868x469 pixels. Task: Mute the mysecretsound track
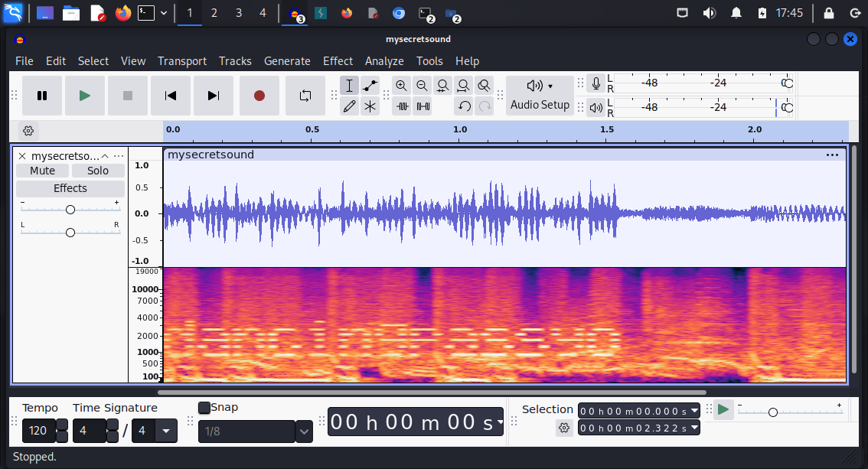(x=42, y=171)
